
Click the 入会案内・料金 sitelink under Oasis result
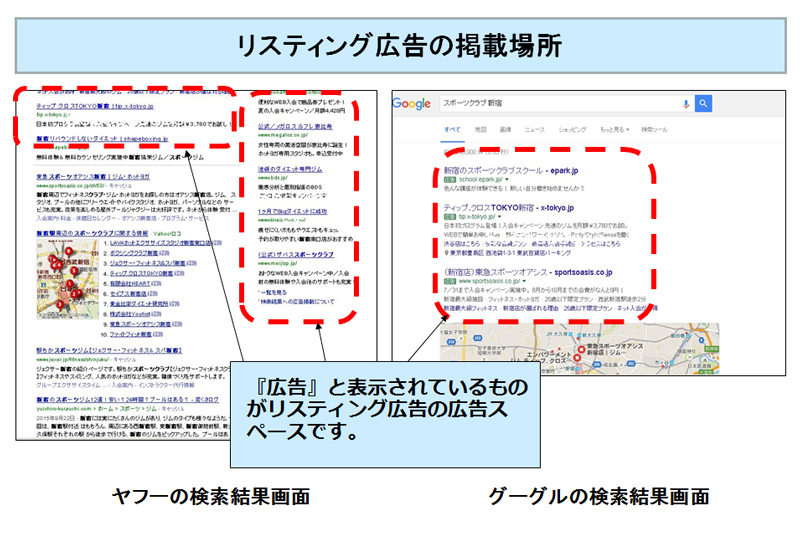[54, 218]
